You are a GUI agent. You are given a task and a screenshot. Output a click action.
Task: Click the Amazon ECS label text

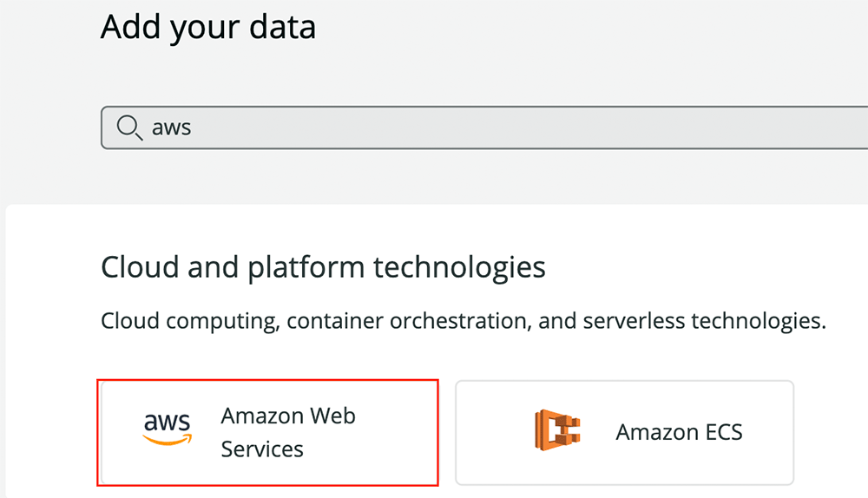coord(680,432)
